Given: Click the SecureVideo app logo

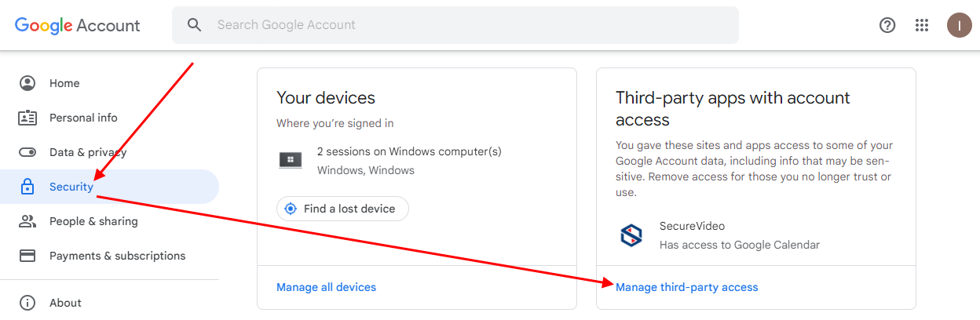Looking at the screenshot, I should click(631, 236).
